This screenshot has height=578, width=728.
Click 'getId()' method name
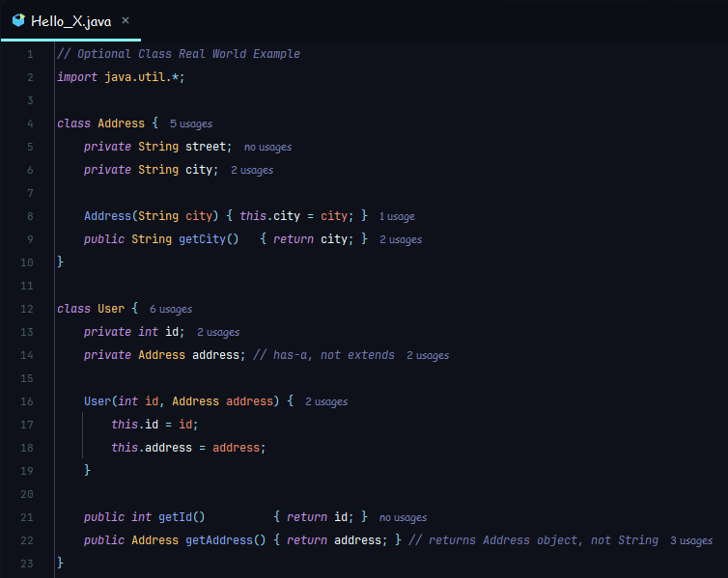pyautogui.click(x=182, y=517)
